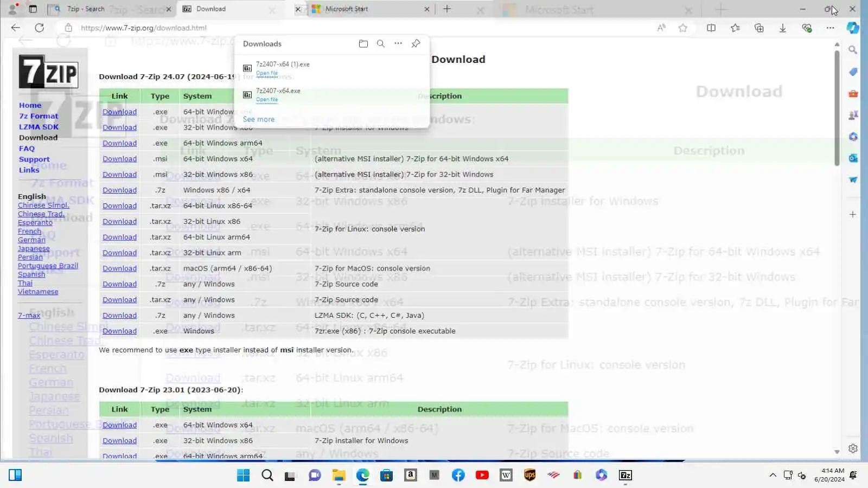The image size is (868, 488).
Task: Open File Explorer from taskbar
Action: coord(339,475)
